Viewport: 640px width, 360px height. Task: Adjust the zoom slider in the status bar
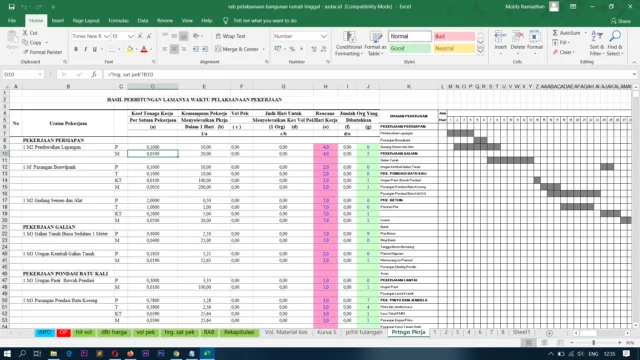pyautogui.click(x=593, y=343)
